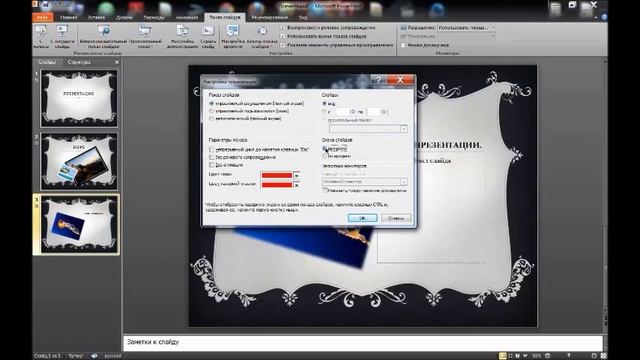Open Resolution (Разрешение) dropdown in ribbon

point(493,28)
